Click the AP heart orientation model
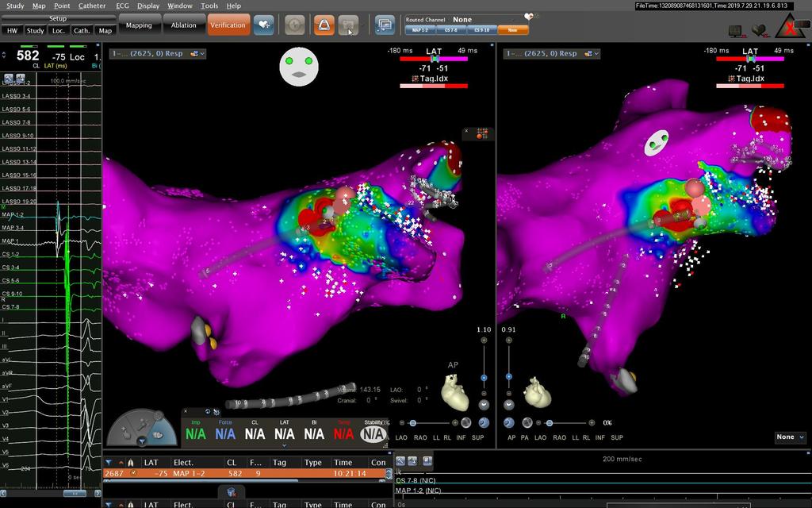812x508 pixels. [455, 392]
